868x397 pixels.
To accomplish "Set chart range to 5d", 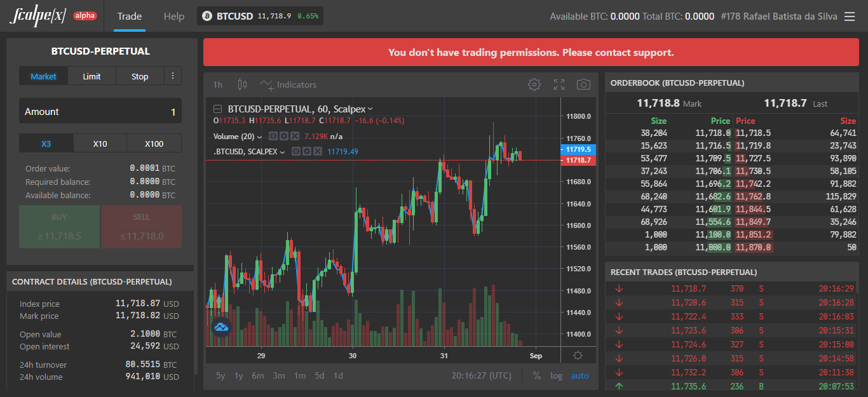I will [x=320, y=375].
